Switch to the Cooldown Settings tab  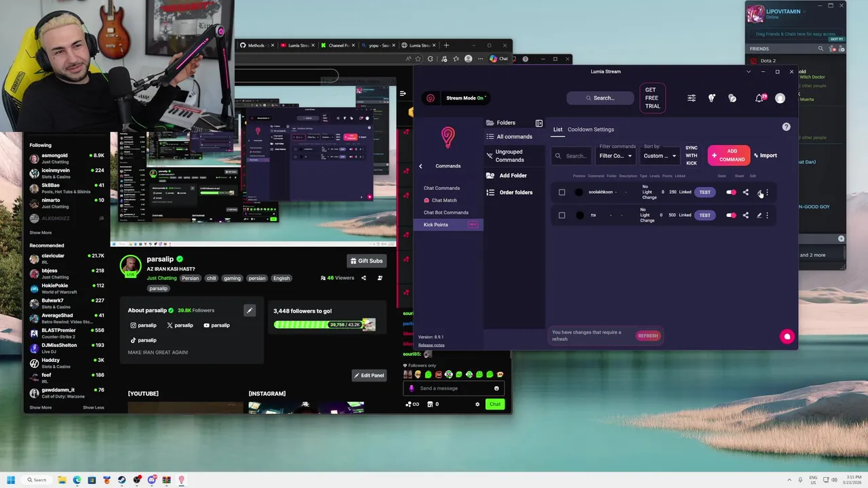(x=591, y=129)
